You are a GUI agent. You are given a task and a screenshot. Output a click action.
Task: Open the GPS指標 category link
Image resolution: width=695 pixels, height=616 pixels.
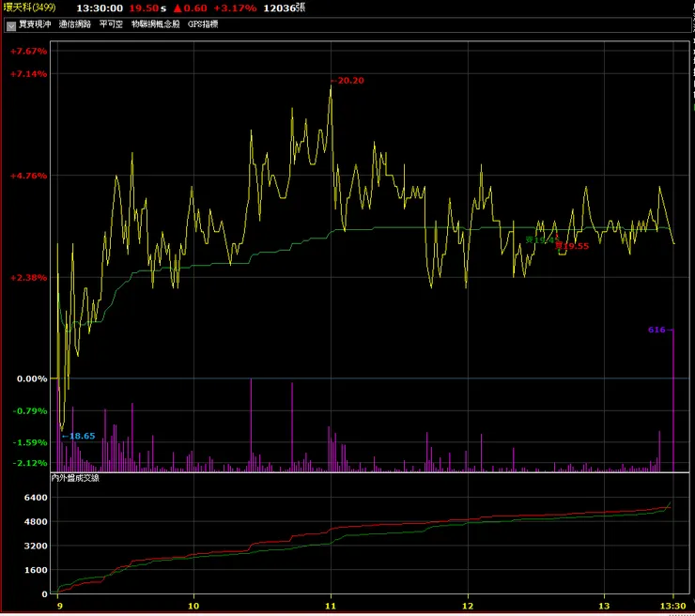pyautogui.click(x=203, y=24)
